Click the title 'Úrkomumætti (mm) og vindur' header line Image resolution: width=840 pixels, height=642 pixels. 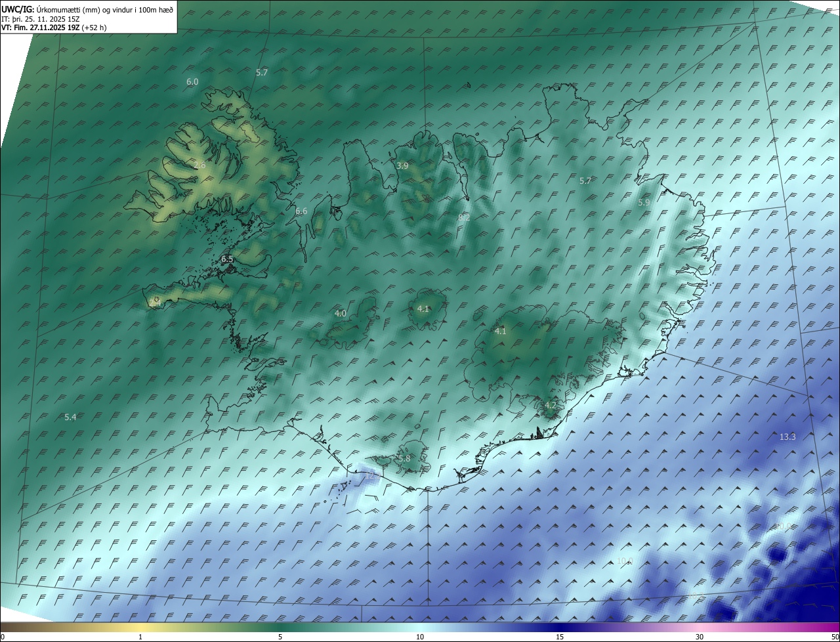coord(87,9)
